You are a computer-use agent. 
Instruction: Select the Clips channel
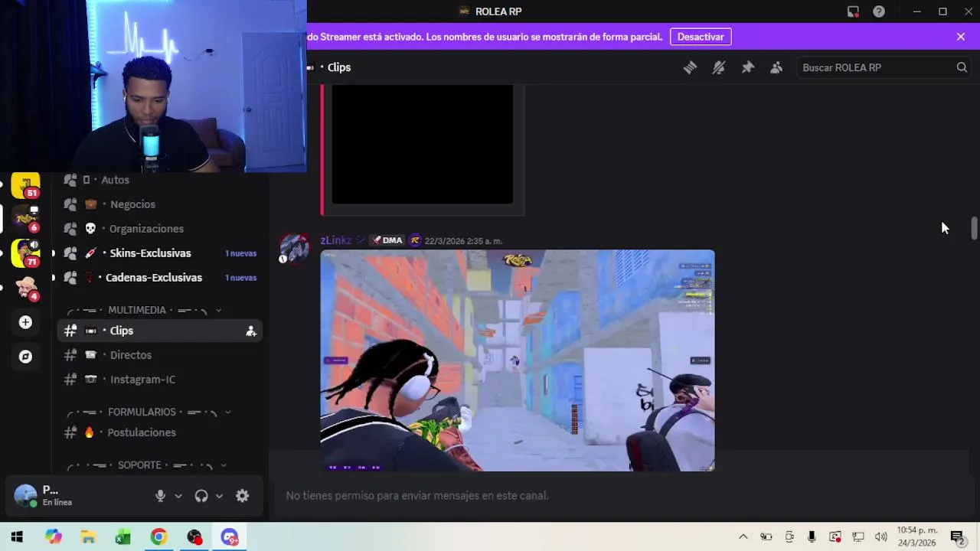161,331
